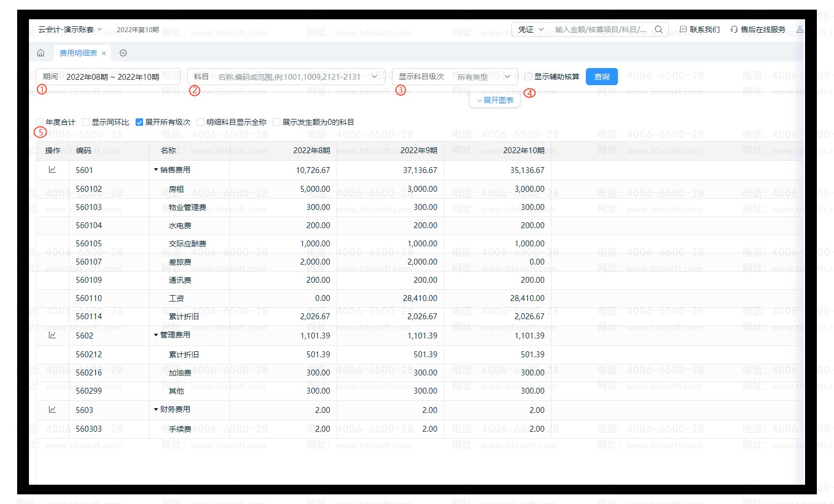Viewport: 834px width, 504px height.
Task: Click the user avatar icon
Action: click(x=799, y=29)
